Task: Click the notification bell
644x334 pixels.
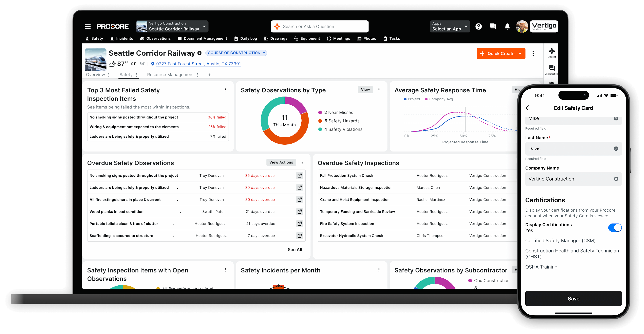Action: 507,26
